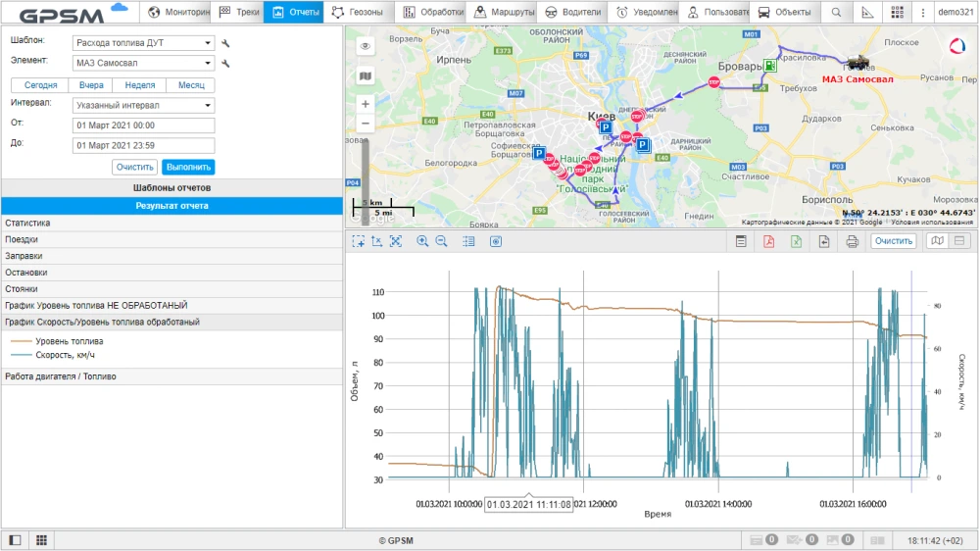
Task: Expand the Интервал dropdown
Action: click(144, 106)
